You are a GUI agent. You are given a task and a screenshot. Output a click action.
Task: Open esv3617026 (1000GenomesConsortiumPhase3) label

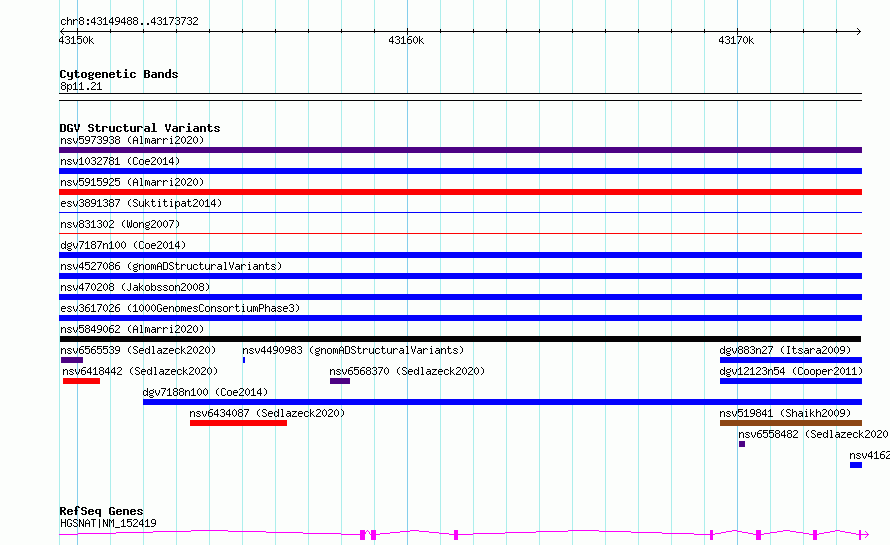click(x=180, y=308)
